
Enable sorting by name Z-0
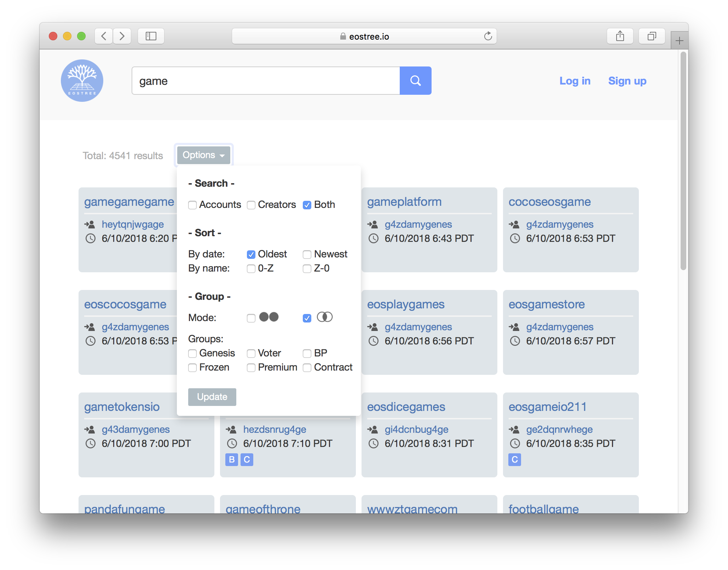point(307,269)
